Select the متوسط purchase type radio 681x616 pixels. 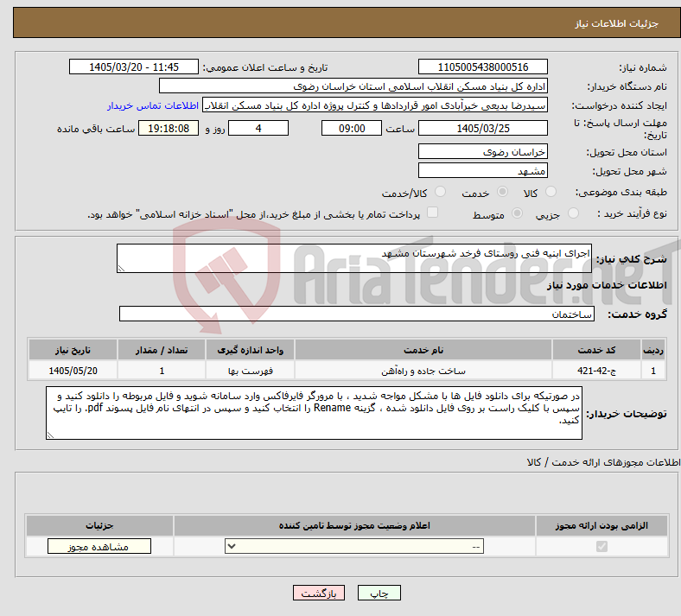pyautogui.click(x=518, y=213)
